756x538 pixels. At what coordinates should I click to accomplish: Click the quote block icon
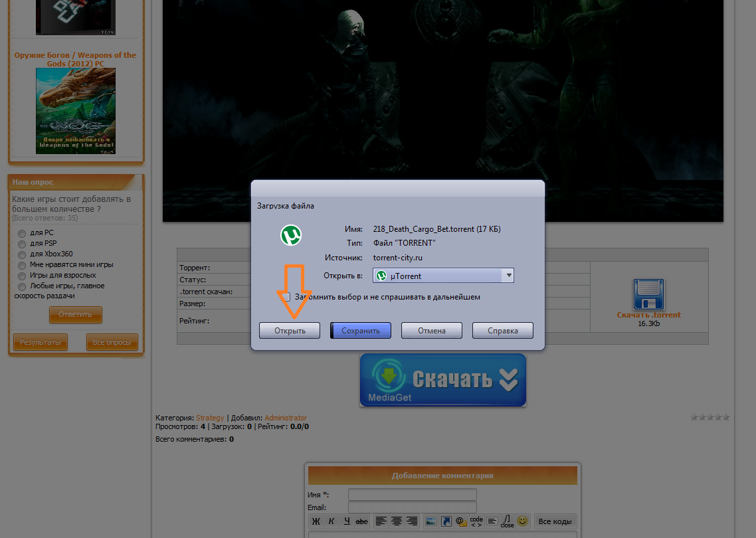tap(492, 521)
